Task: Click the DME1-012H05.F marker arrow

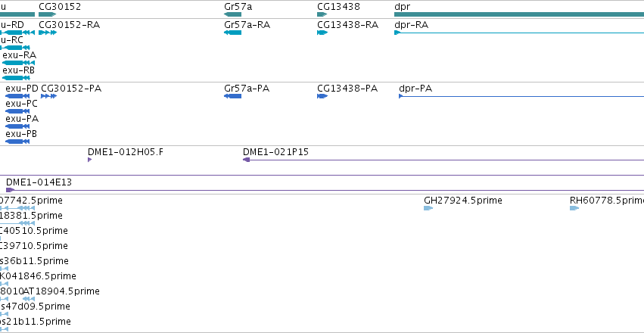Action: pos(89,160)
